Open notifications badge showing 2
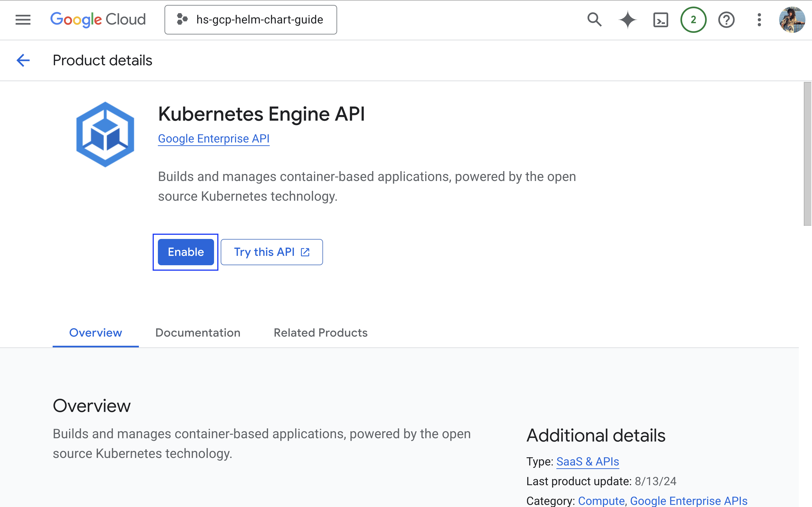 tap(693, 20)
